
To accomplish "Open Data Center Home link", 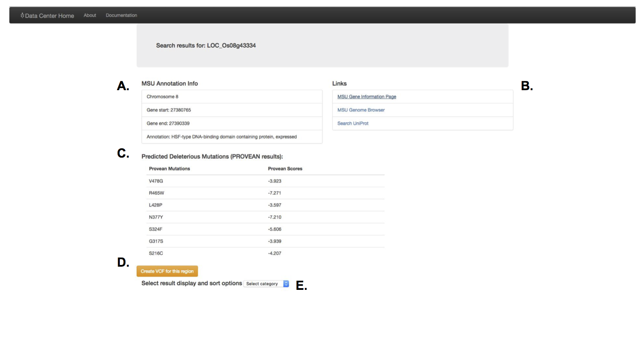I will tap(47, 15).
